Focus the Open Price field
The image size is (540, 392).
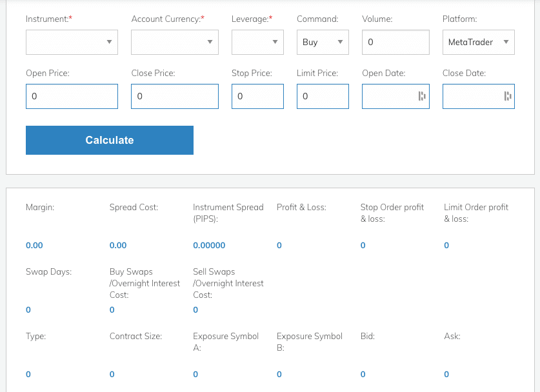[x=72, y=96]
